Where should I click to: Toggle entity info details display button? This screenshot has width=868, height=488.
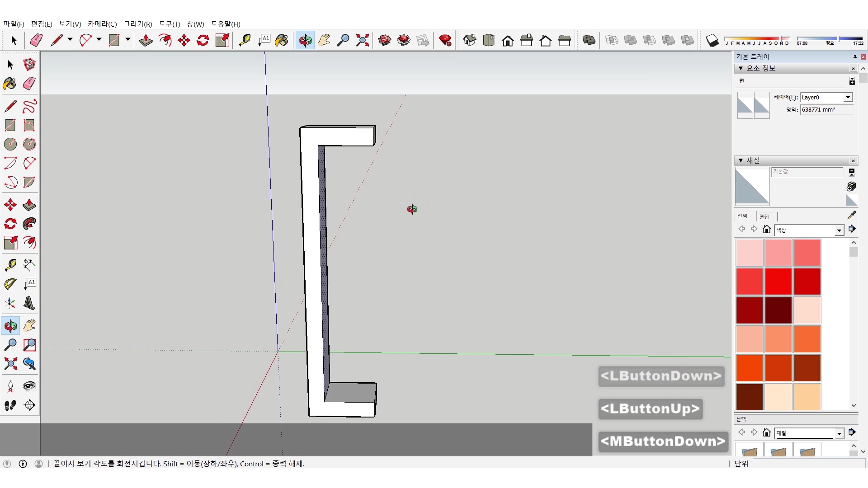[852, 81]
